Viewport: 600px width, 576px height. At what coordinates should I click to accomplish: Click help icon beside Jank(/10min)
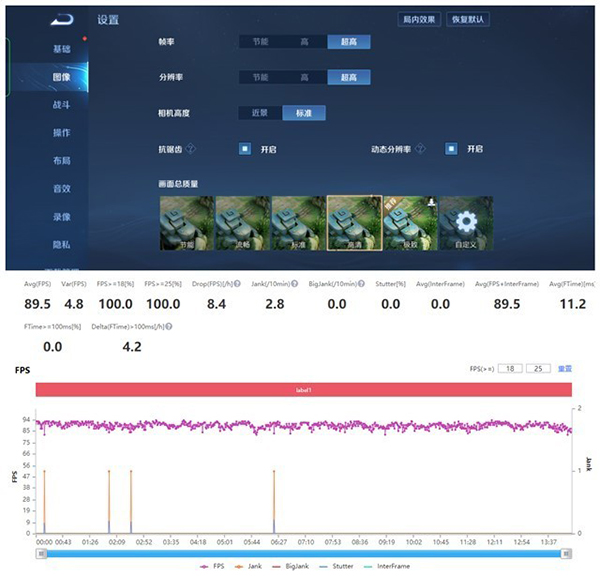293,283
